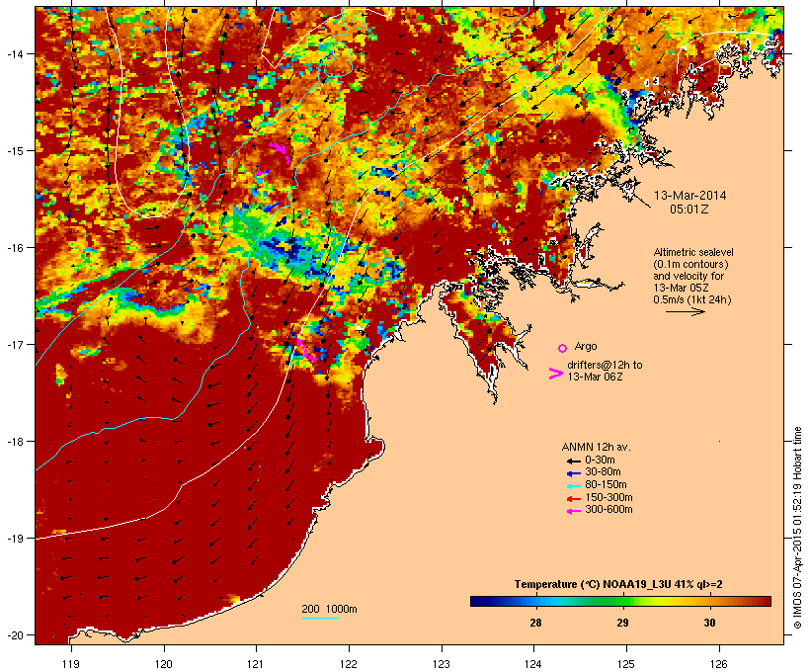
Task: Click the longitude label 119
Action: 71,664
